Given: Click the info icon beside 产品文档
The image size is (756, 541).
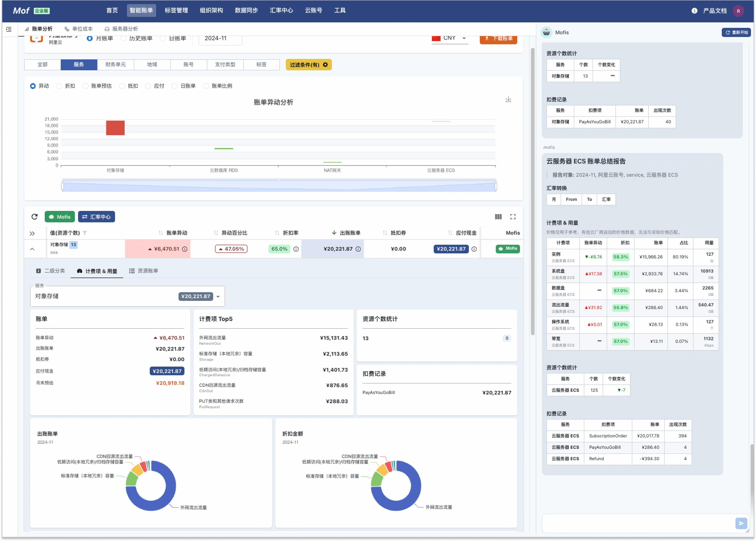Looking at the screenshot, I should coord(694,11).
